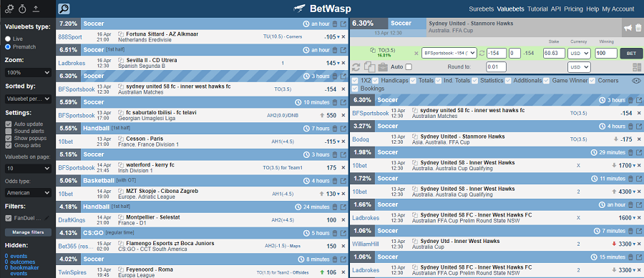644x278 pixels.
Task: Trash the Fortuna Sittard soccer valuebet group
Action: click(x=335, y=24)
